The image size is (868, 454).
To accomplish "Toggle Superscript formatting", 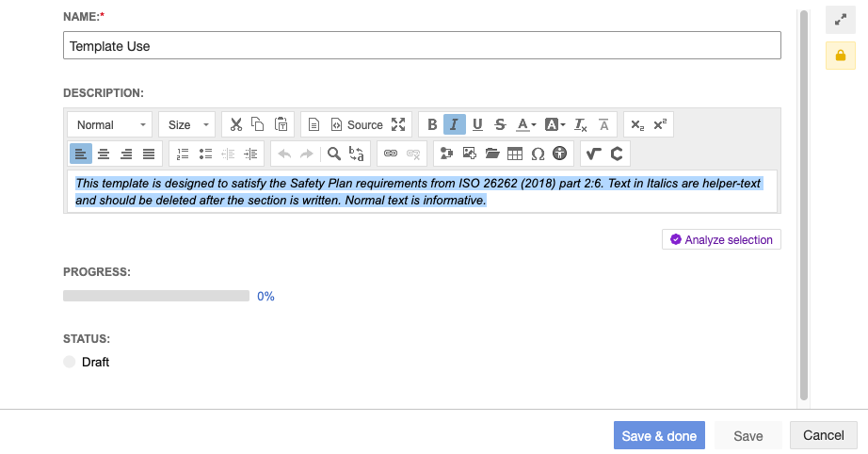I will [660, 124].
